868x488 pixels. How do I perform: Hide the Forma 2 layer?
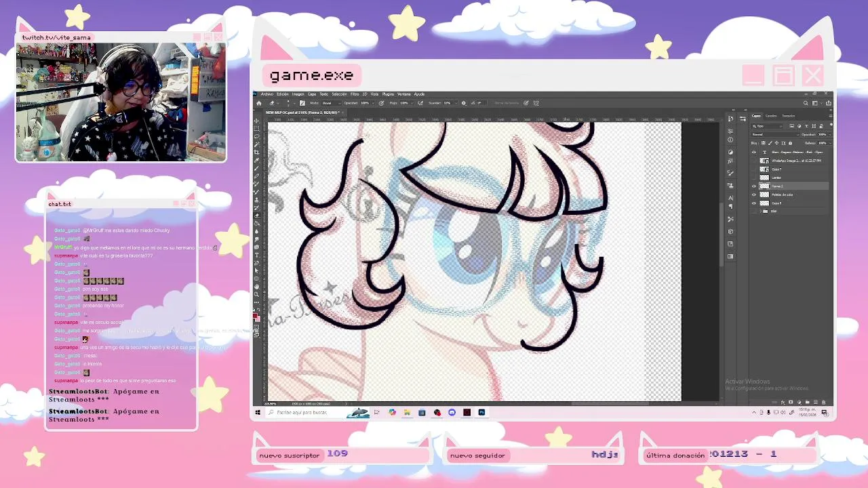753,186
